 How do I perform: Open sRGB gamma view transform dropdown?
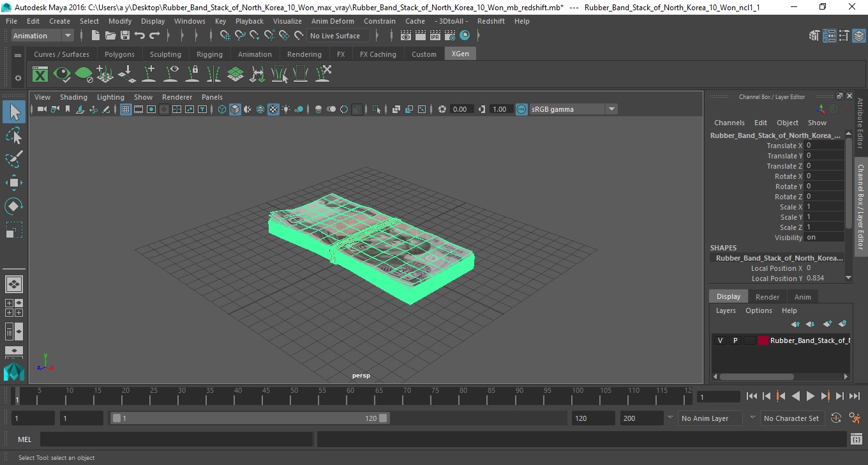[x=573, y=109]
